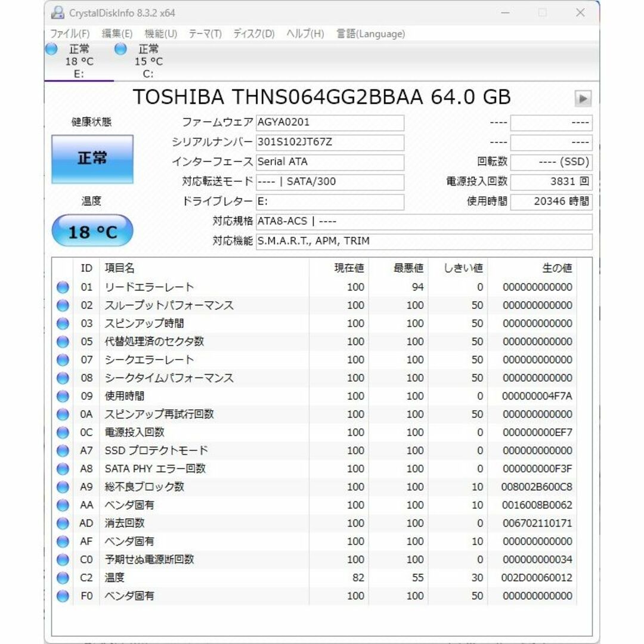The width and height of the screenshot is (644, 644).
Task: Click the status icon for row 03
Action: [63, 324]
